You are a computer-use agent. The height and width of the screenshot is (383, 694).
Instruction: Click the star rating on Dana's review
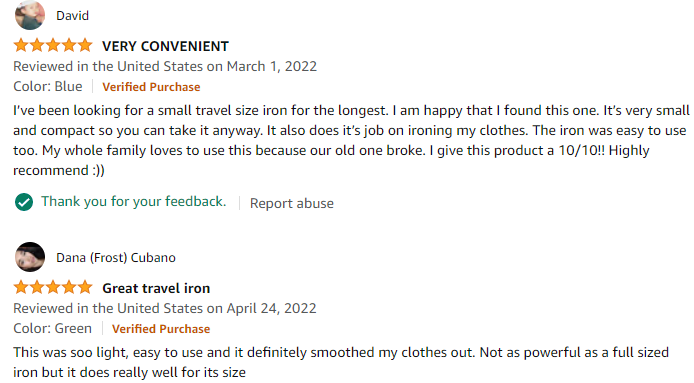point(53,287)
